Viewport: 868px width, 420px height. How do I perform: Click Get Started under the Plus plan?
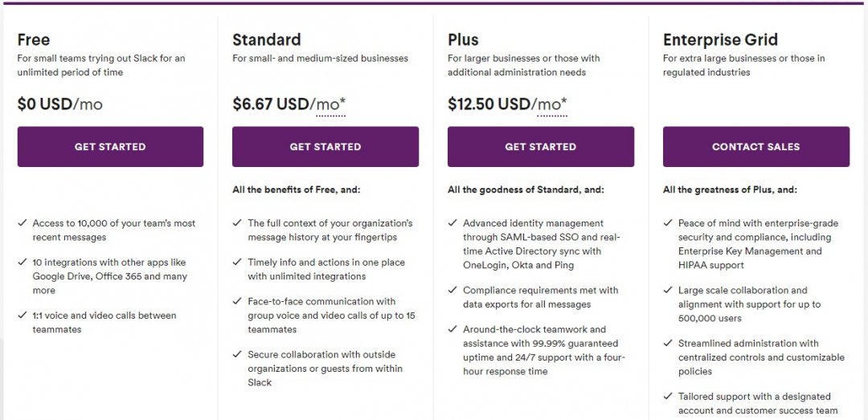point(541,147)
